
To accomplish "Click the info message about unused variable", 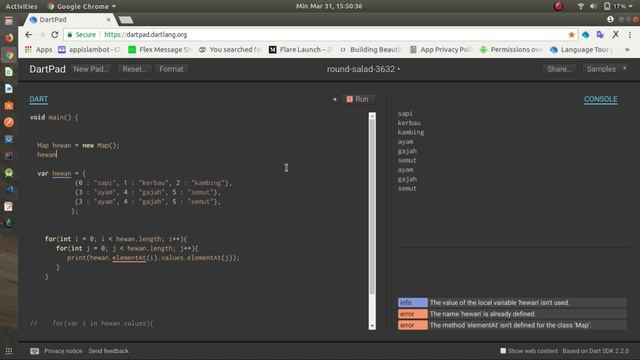I will 512,302.
